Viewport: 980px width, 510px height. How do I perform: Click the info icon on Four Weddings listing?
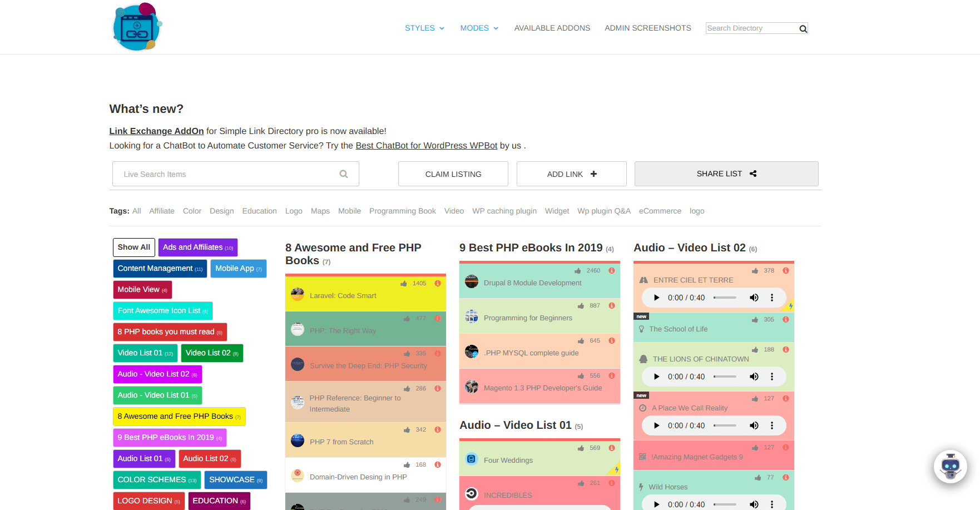(x=611, y=448)
